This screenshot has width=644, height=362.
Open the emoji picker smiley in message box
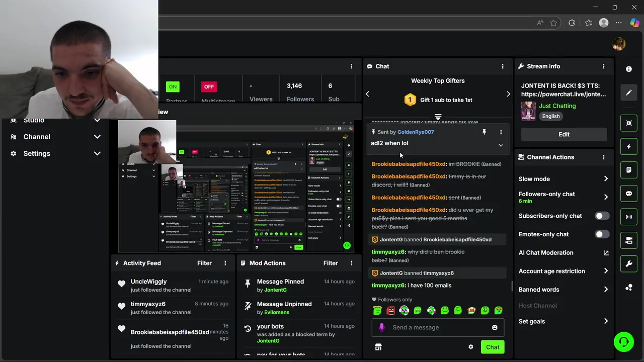tap(495, 327)
